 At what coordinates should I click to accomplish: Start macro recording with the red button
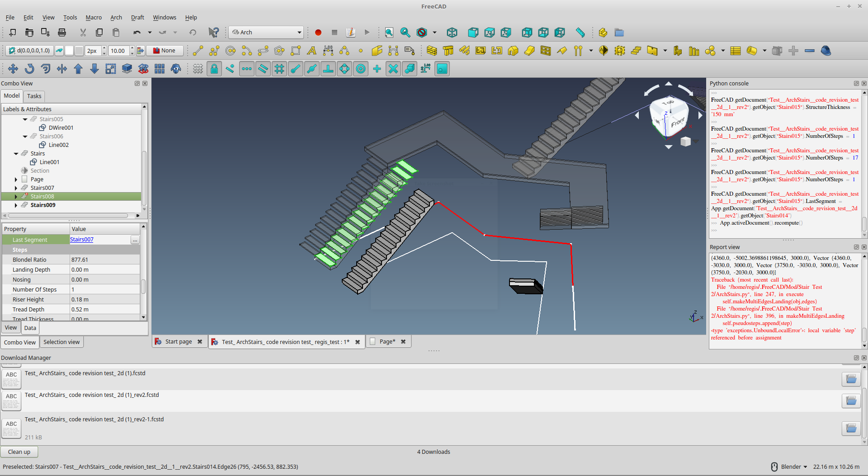[x=318, y=33]
